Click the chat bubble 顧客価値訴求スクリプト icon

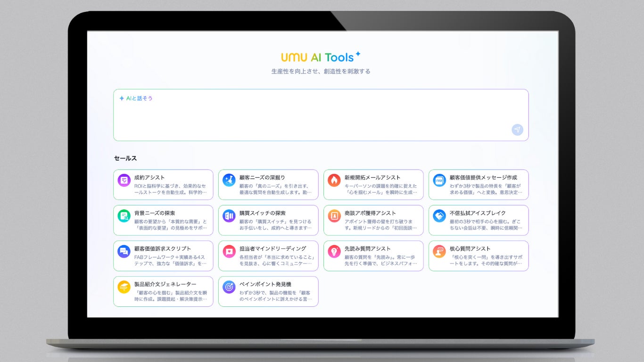tap(124, 251)
